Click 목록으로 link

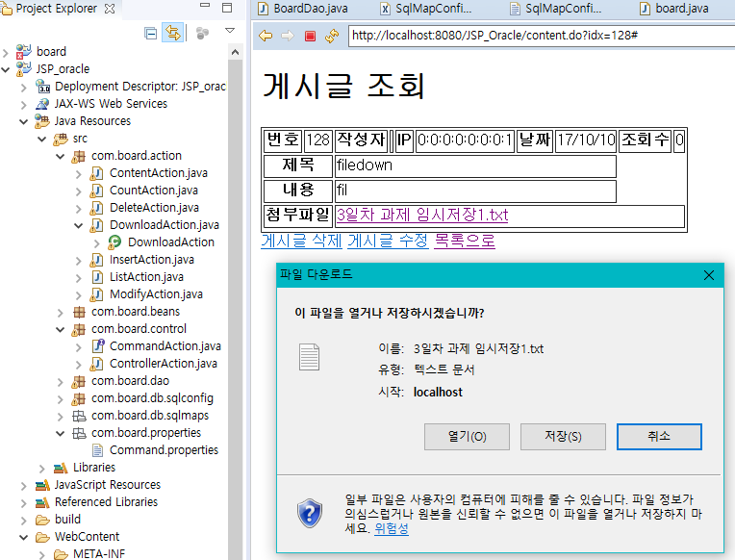[x=465, y=242]
